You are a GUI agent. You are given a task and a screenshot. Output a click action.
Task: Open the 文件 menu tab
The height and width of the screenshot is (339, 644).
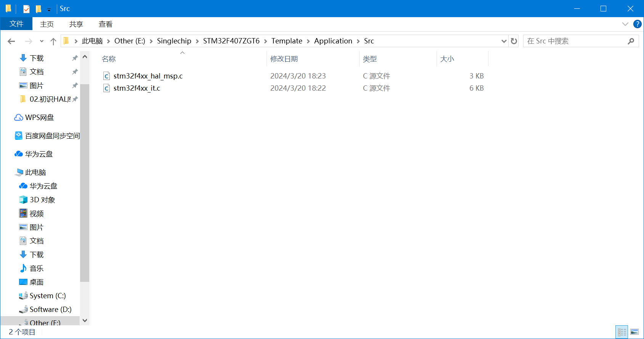(x=16, y=24)
